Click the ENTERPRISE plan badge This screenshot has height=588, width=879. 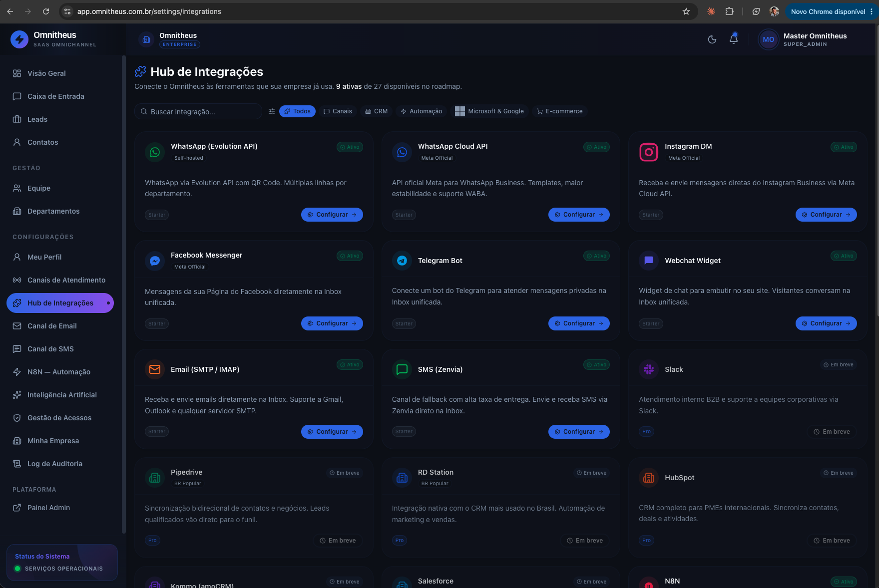click(x=180, y=44)
